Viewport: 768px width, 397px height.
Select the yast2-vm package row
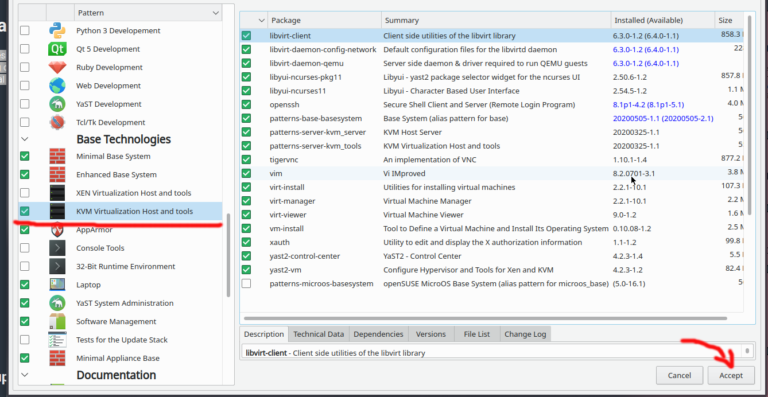[492, 270]
